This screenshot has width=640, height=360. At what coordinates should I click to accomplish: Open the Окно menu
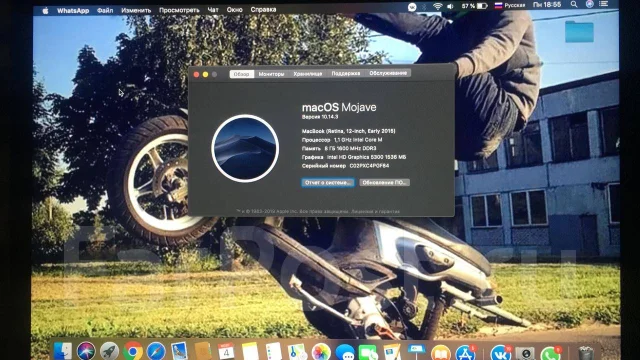click(234, 9)
